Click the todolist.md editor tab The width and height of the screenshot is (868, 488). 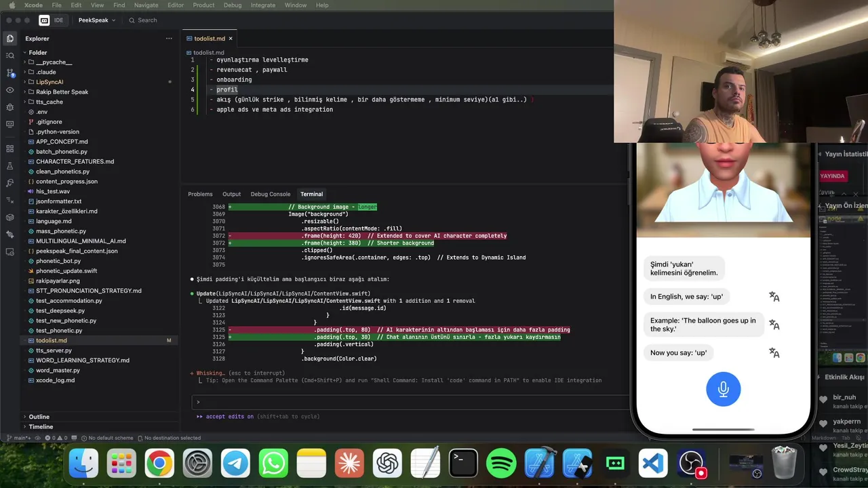(210, 39)
